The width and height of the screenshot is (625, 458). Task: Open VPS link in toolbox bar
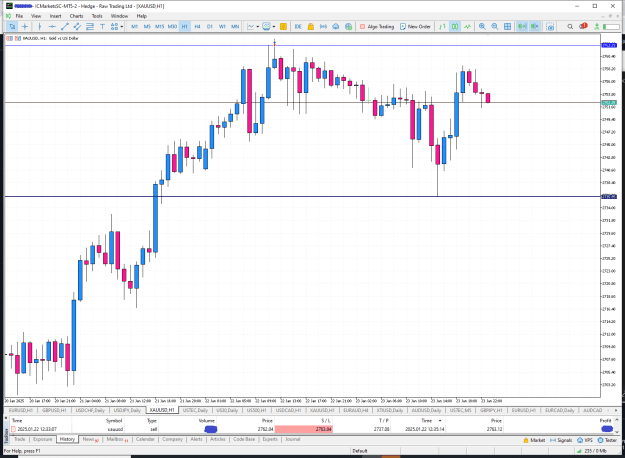(585, 440)
